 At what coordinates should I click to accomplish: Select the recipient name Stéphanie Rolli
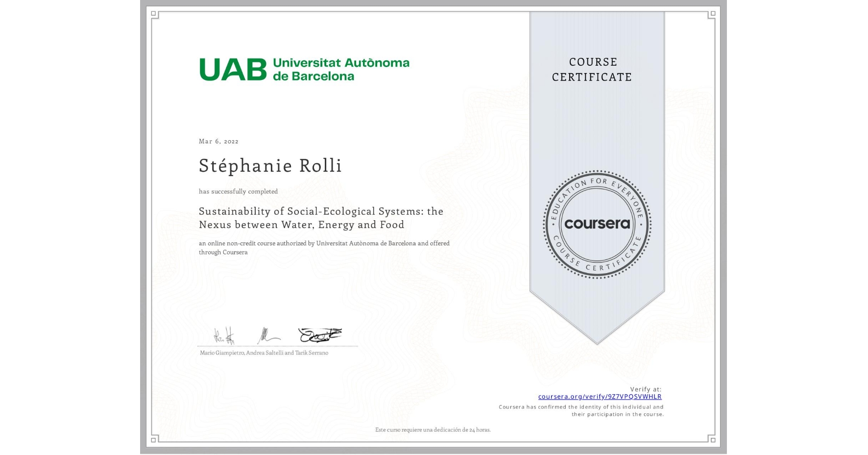coord(270,165)
